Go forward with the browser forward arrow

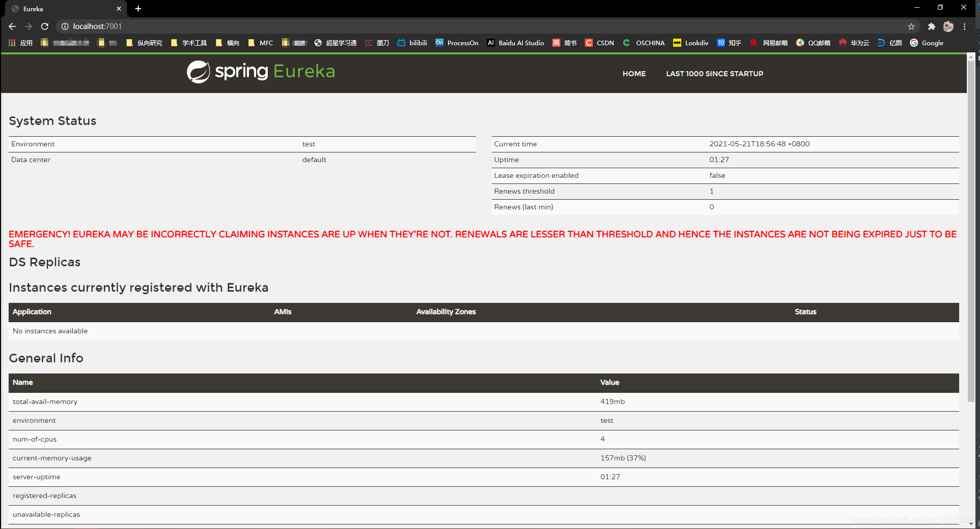[x=28, y=26]
